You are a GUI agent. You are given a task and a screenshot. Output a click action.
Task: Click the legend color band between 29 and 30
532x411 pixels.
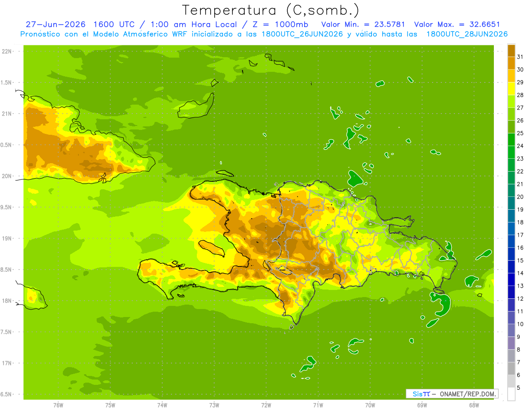point(511,76)
